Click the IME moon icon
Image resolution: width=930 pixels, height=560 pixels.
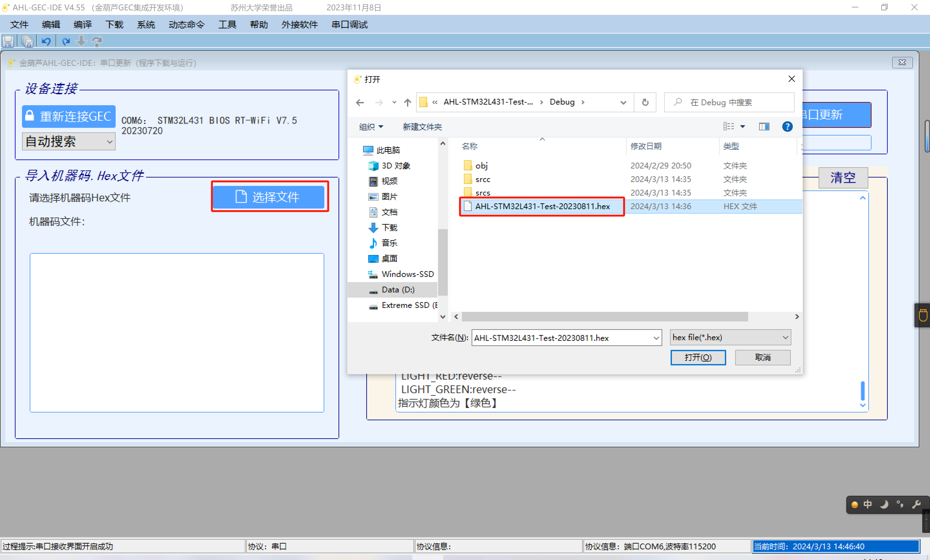(884, 504)
